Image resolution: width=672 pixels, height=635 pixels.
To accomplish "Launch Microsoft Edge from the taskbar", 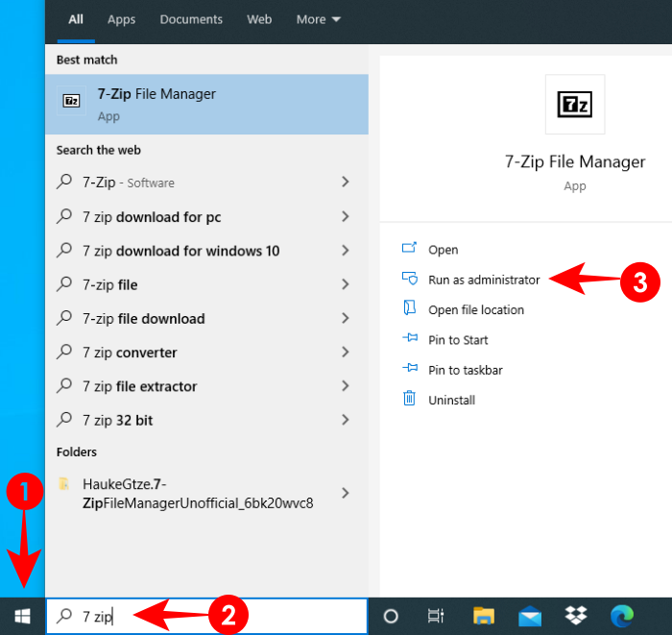I will pyautogui.click(x=621, y=616).
